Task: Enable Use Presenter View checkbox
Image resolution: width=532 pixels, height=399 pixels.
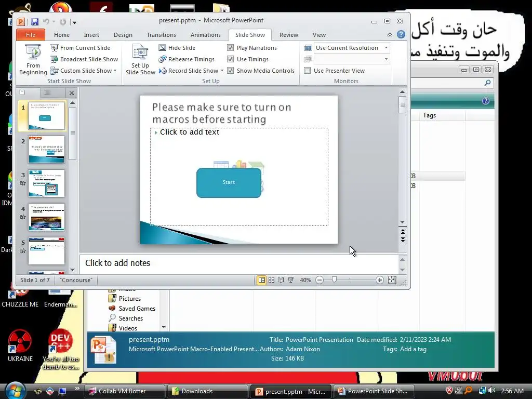Action: [308, 71]
